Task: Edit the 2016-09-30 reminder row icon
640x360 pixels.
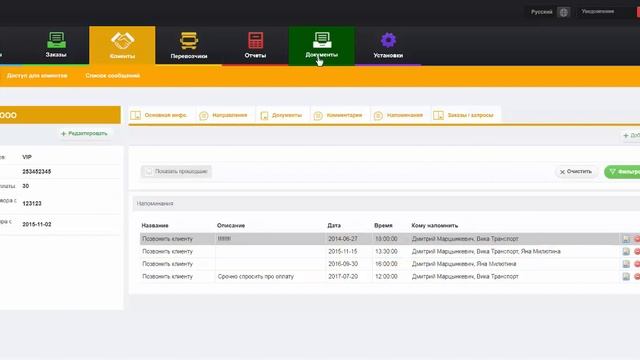Action: [x=626, y=264]
